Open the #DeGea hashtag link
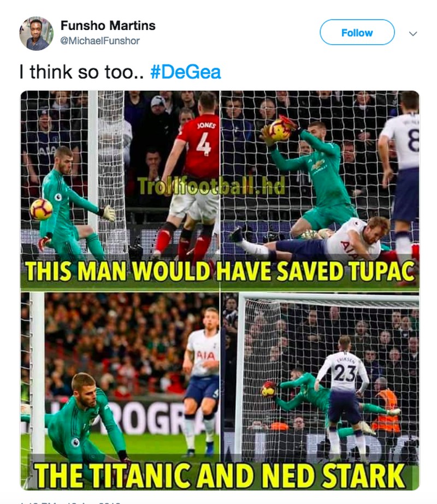Image resolution: width=437 pixels, height=504 pixels. [x=186, y=72]
